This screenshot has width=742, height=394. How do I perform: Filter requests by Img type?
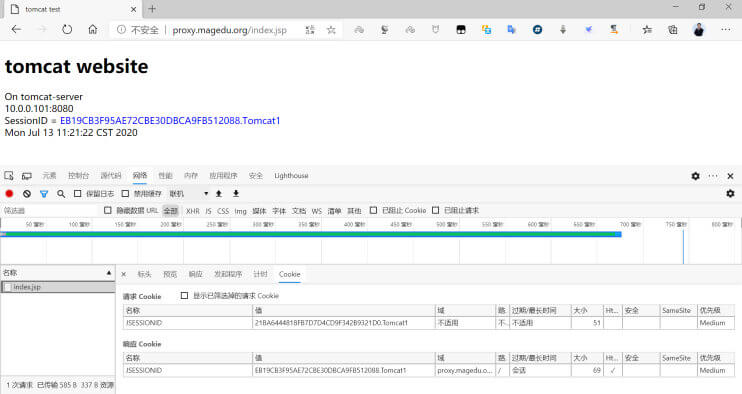click(x=240, y=211)
